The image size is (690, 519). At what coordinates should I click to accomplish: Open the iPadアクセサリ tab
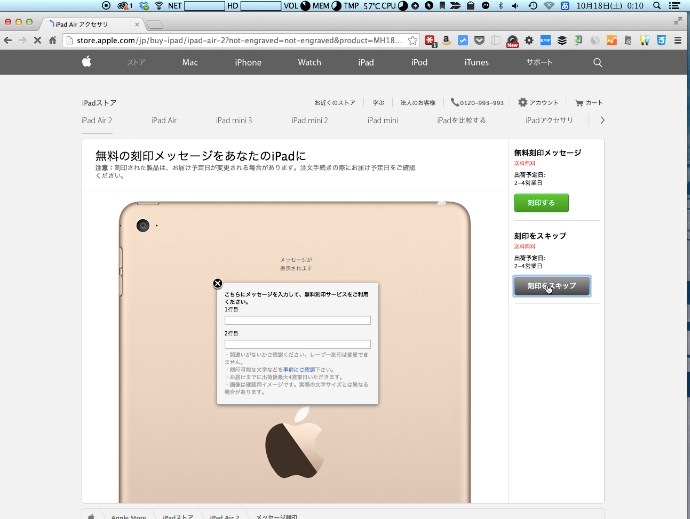tap(549, 120)
